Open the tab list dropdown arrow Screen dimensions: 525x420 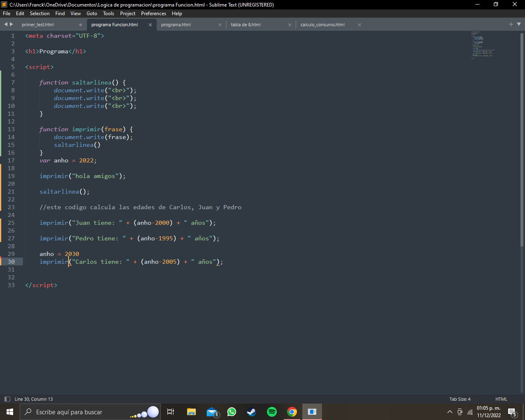(x=519, y=24)
